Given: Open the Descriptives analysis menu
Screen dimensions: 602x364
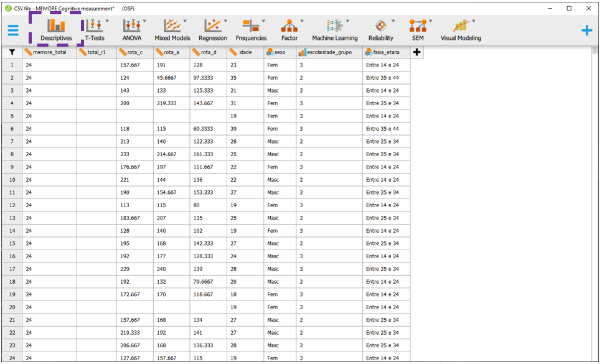Looking at the screenshot, I should click(x=56, y=30).
